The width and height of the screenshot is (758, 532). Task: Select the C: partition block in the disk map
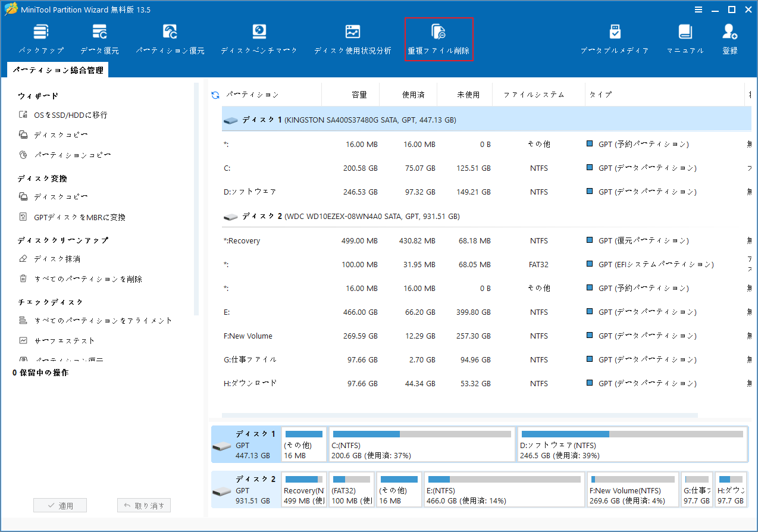coord(422,444)
